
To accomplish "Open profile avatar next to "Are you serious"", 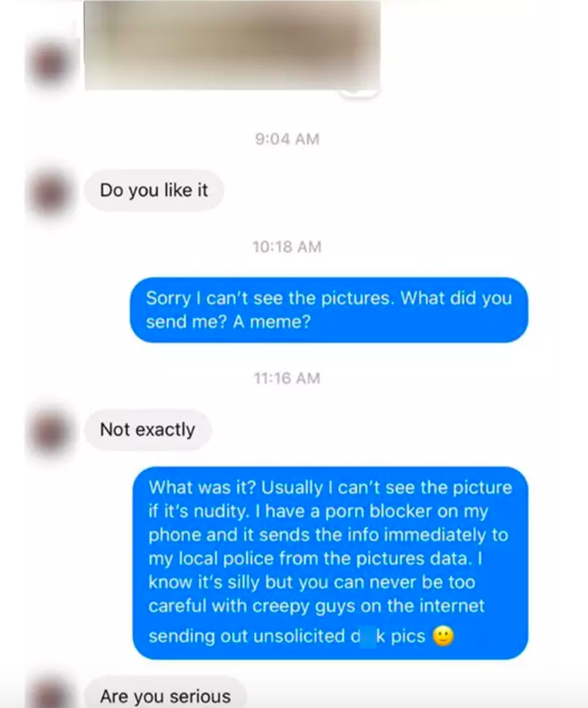I will 50,695.
